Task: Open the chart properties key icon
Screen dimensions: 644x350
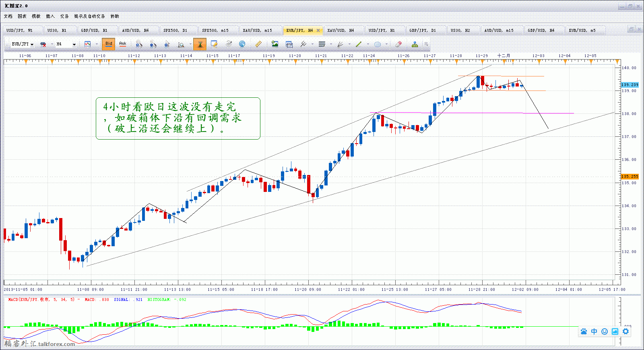Action: (214, 44)
